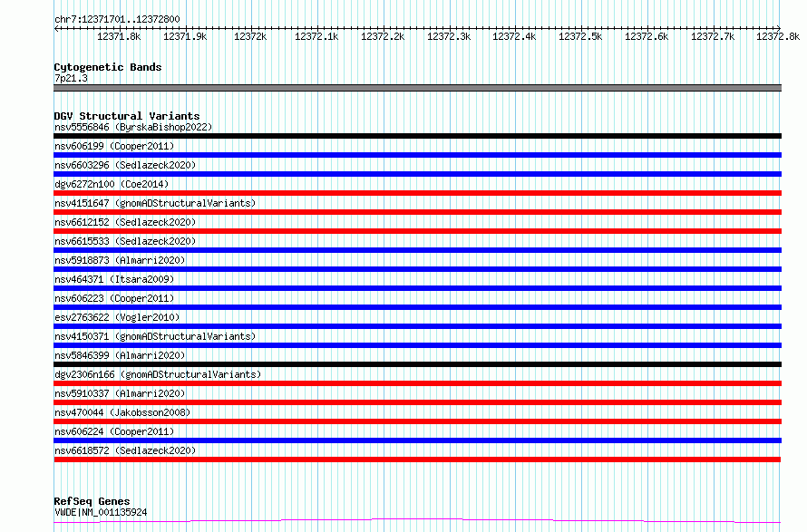The image size is (807, 532).
Task: Open the esv2763622 (Vogler2010) label
Action: (x=117, y=317)
